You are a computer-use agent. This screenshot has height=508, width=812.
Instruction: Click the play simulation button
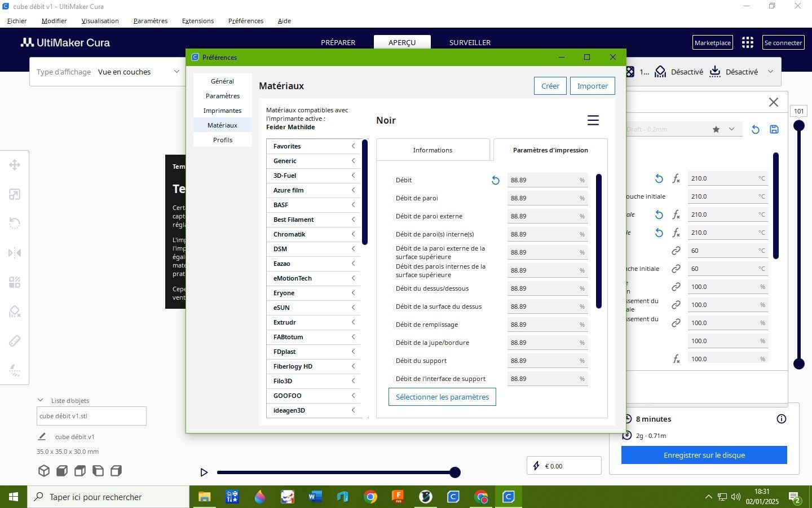tap(204, 472)
